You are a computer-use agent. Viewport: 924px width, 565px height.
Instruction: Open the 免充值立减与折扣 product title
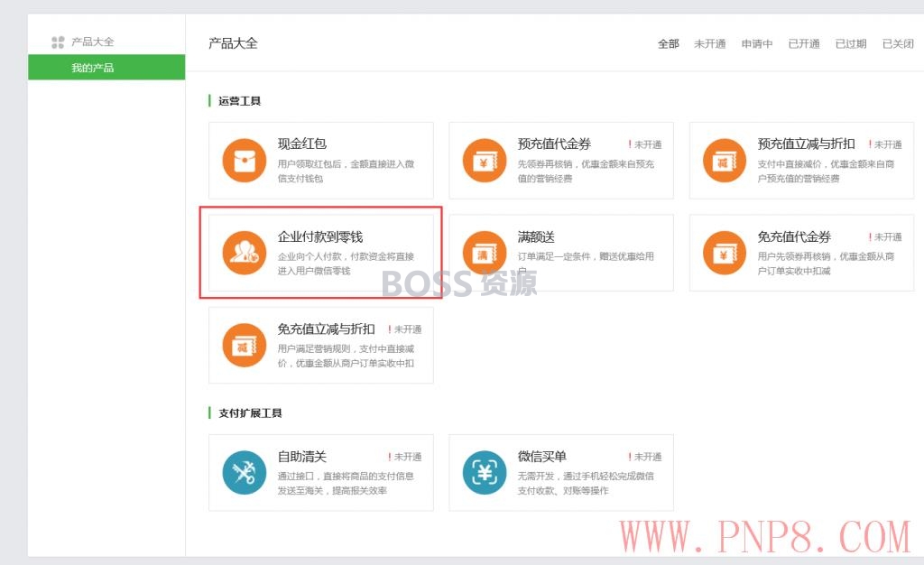pyautogui.click(x=326, y=329)
